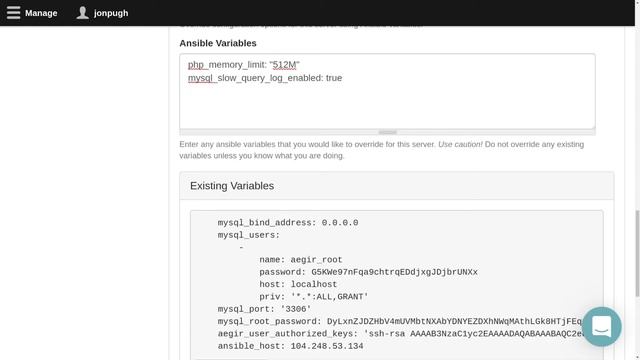
Task: Click inside the Ansible Variables textarea
Action: (387, 91)
